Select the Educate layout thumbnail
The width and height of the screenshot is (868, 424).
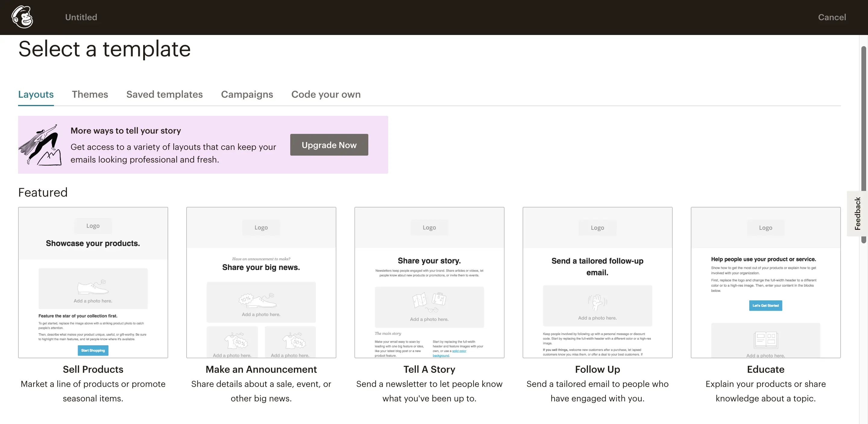click(765, 282)
